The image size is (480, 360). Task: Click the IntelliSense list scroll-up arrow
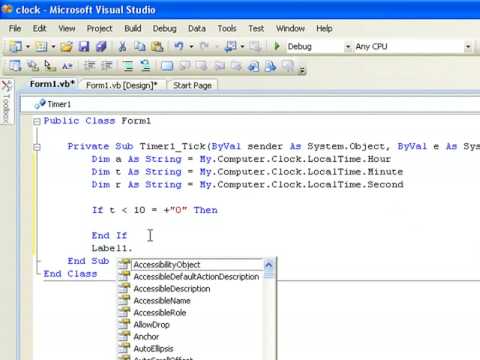[269, 265]
